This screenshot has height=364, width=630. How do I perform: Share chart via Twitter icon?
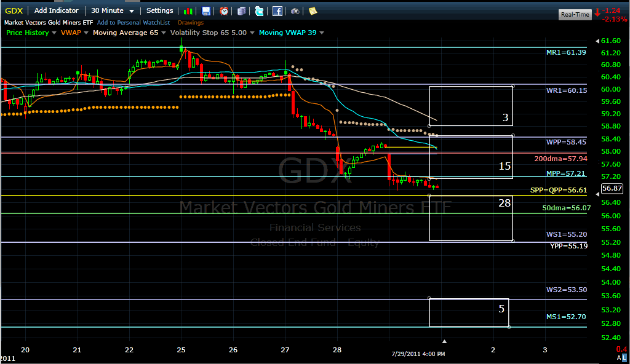pyautogui.click(x=259, y=11)
